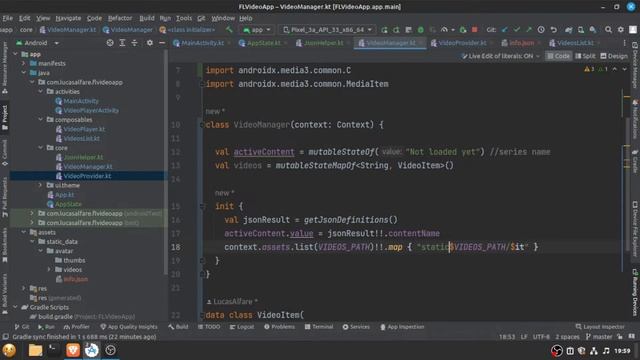The height and width of the screenshot is (360, 640).
Task: Open Device Manager right sidebar button
Action: 635,65
